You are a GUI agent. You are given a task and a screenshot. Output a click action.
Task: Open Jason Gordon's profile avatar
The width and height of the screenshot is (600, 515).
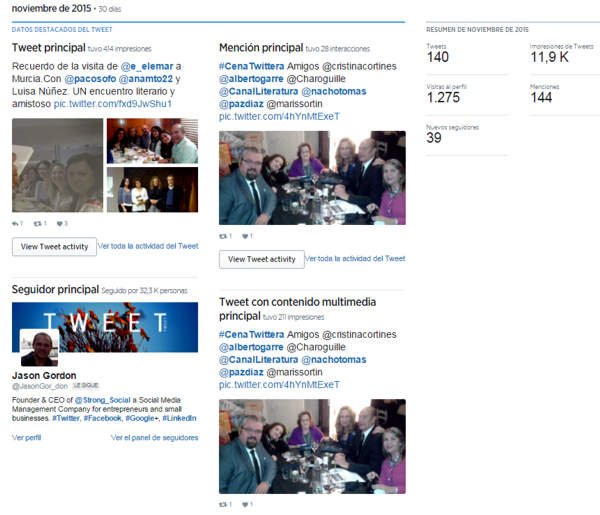click(39, 348)
